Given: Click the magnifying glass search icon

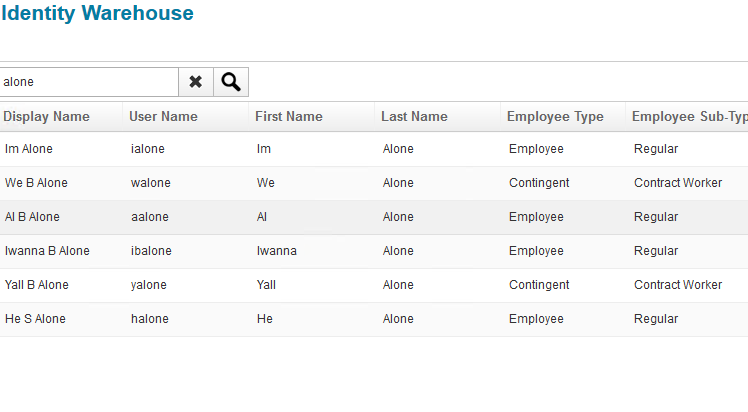Looking at the screenshot, I should (231, 82).
